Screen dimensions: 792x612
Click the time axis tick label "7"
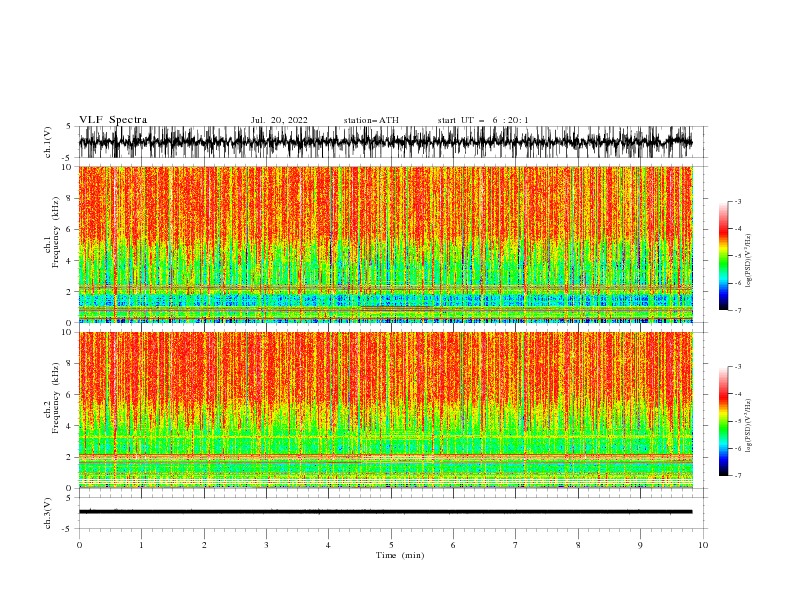coord(516,545)
